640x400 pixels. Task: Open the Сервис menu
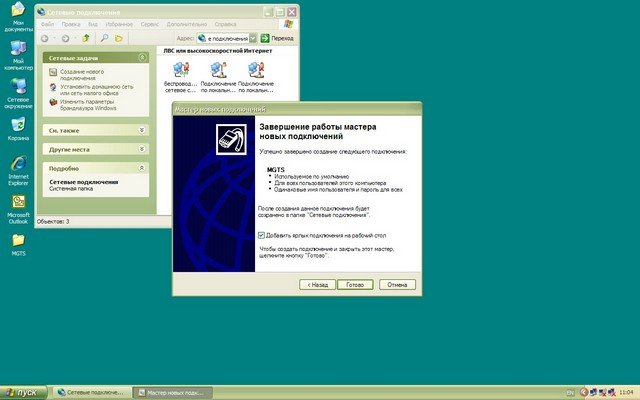point(147,22)
